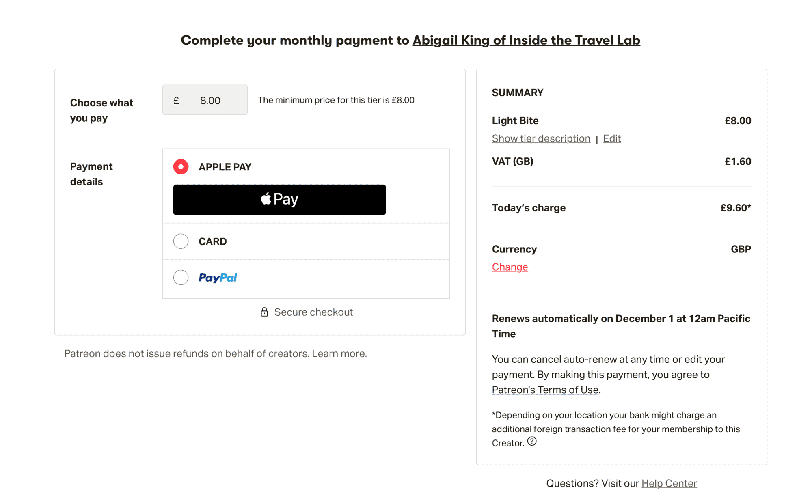Click the PayPal logo
The width and height of the screenshot is (812, 504).
pos(218,278)
